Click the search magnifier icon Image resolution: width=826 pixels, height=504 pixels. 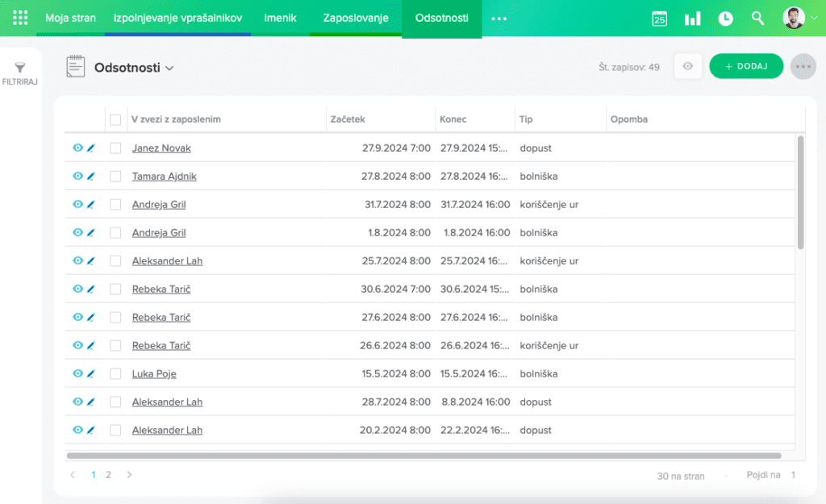coord(757,18)
